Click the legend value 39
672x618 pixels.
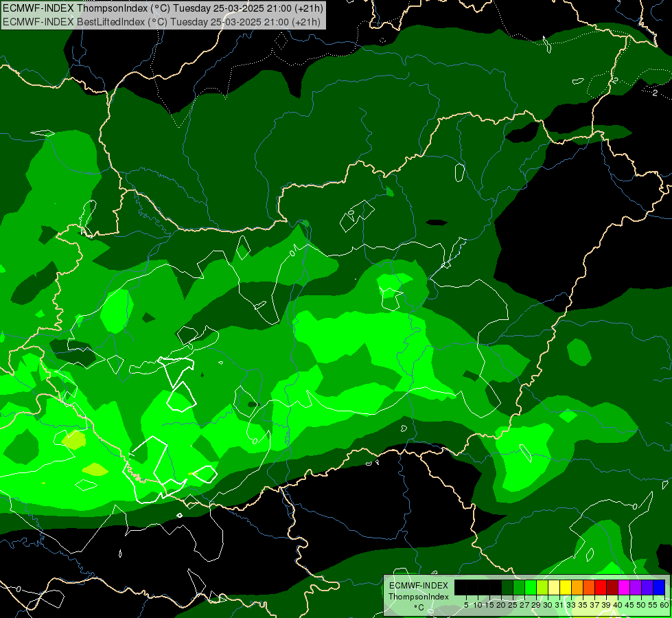tap(606, 605)
